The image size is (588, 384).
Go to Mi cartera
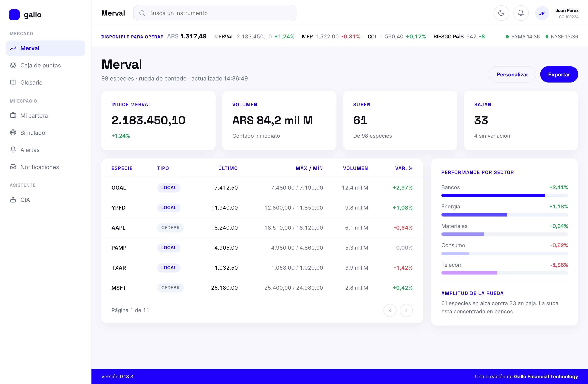[x=46, y=115]
